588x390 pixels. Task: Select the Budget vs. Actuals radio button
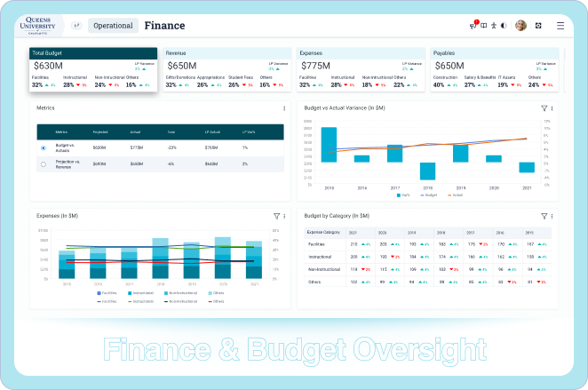[44, 147]
